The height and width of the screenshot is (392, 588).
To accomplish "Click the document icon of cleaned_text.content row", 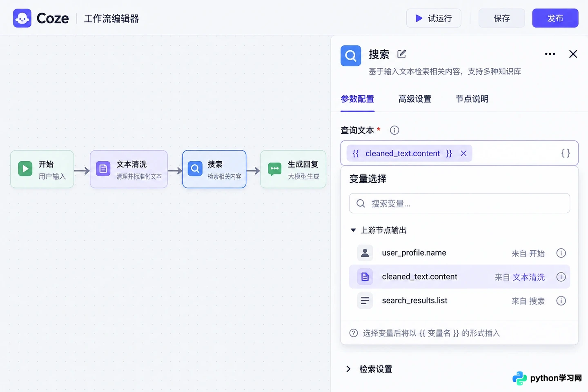I will (365, 277).
